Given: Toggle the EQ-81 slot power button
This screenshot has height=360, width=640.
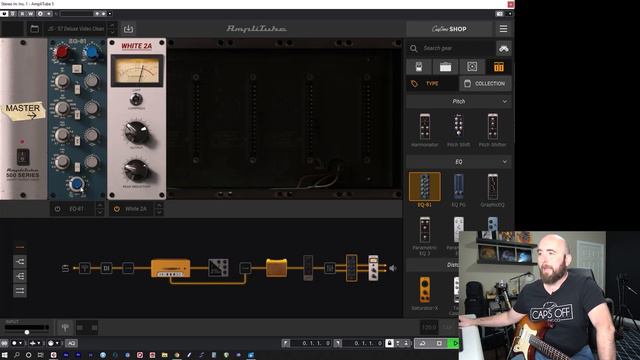Looking at the screenshot, I should click(x=58, y=209).
